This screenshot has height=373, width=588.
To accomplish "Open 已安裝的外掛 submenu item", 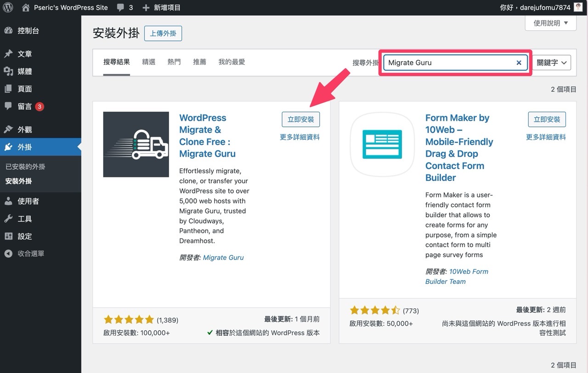I will [25, 166].
